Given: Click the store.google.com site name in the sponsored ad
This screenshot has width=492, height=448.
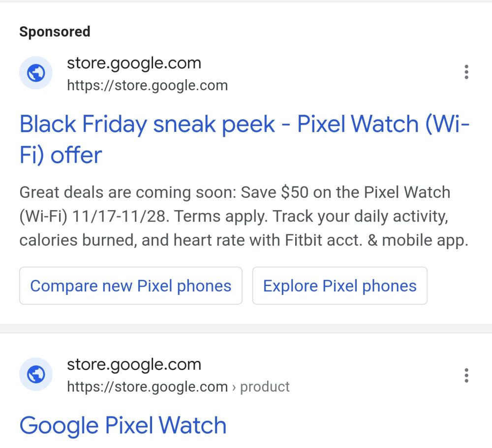Looking at the screenshot, I should 134,63.
